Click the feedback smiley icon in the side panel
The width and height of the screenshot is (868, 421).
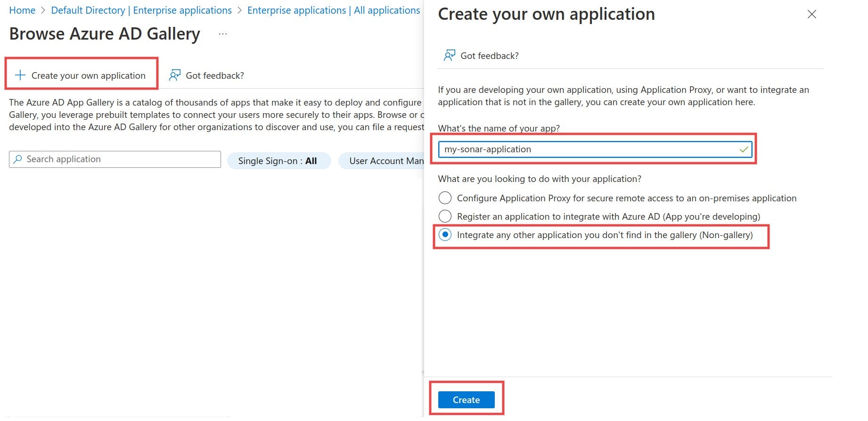(449, 55)
